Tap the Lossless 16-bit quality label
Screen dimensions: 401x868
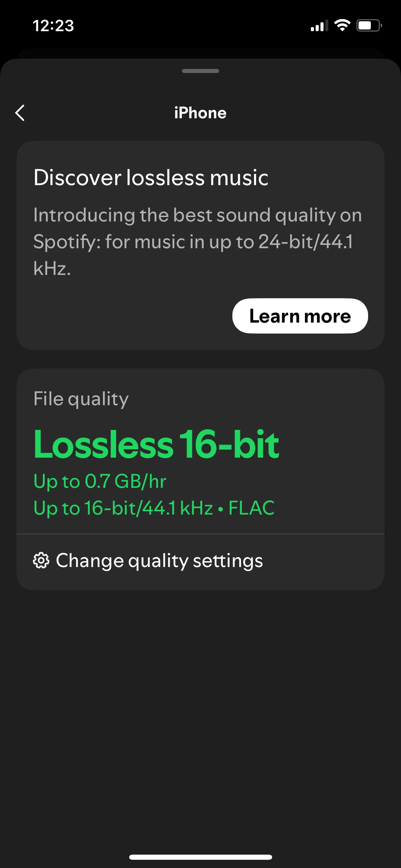tap(156, 444)
